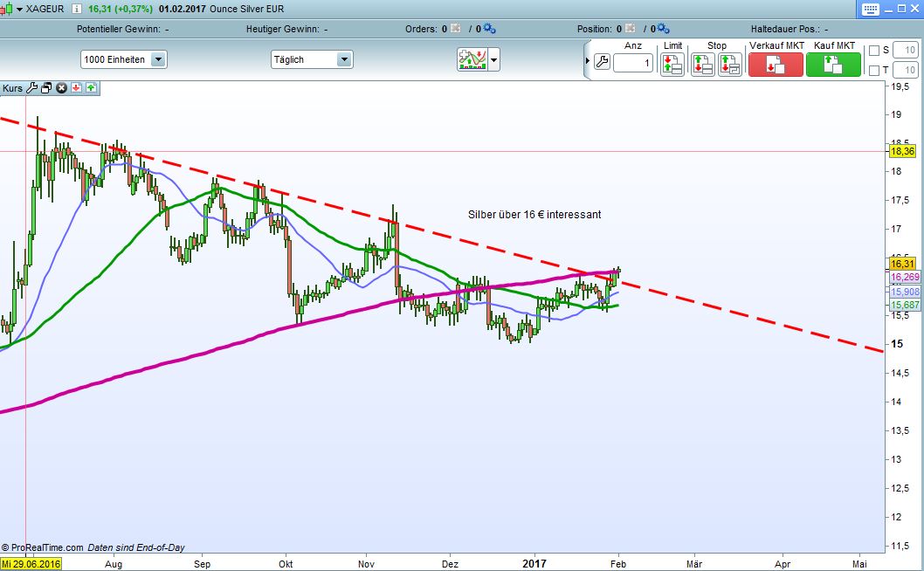Select the Kurs tab
Viewport: 924px width, 571px height.
click(x=12, y=87)
